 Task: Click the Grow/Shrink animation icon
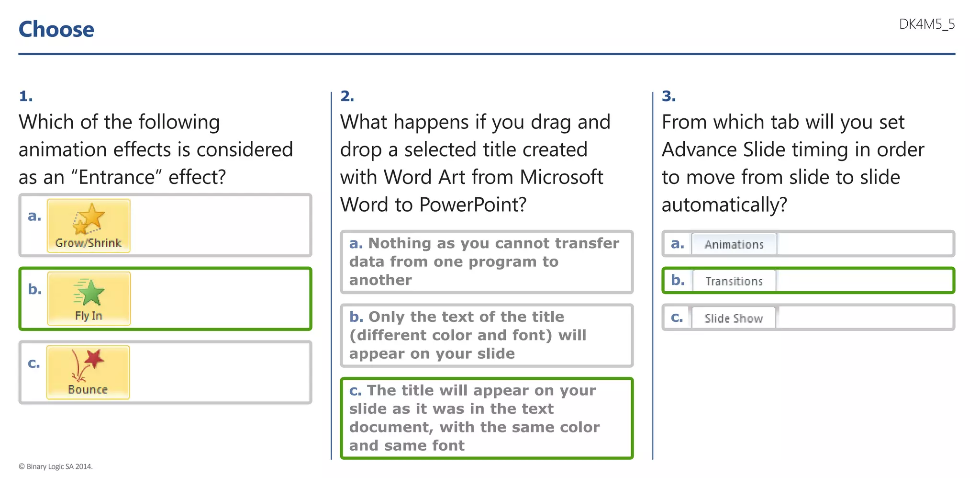89,225
